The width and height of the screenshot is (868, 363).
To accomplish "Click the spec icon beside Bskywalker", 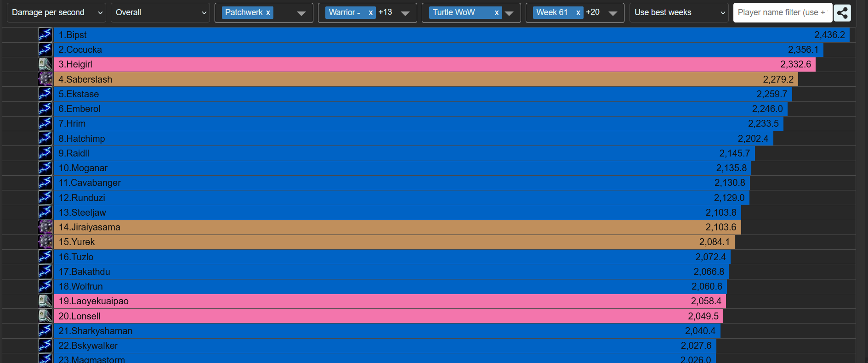I will point(45,346).
